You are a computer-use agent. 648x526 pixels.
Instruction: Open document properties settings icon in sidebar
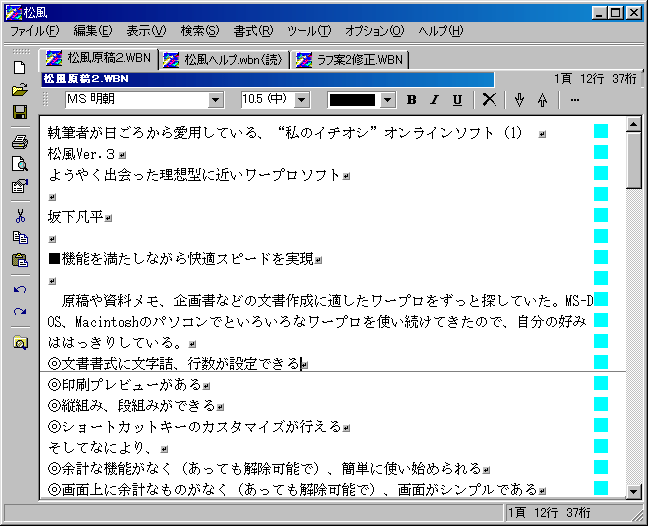(19, 186)
